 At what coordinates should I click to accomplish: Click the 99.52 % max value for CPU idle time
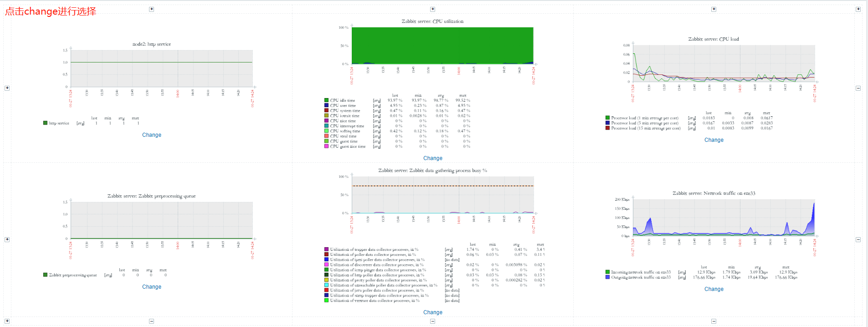click(x=462, y=100)
